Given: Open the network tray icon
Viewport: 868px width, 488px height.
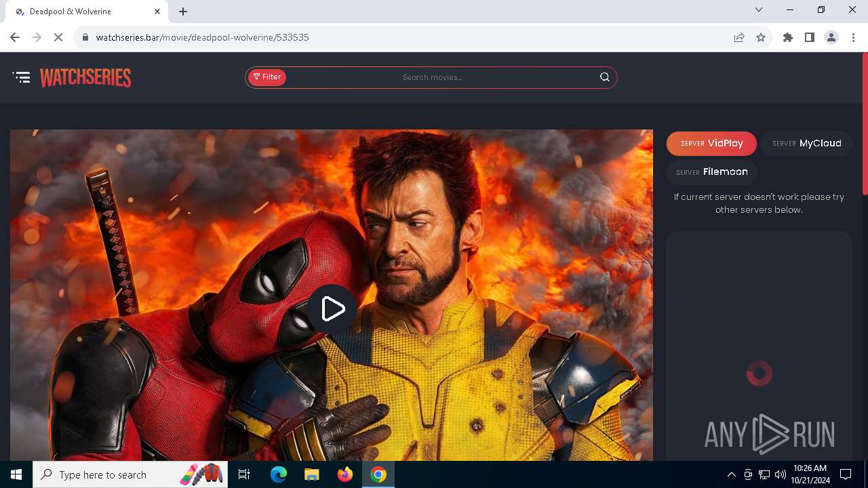Looking at the screenshot, I should (764, 474).
